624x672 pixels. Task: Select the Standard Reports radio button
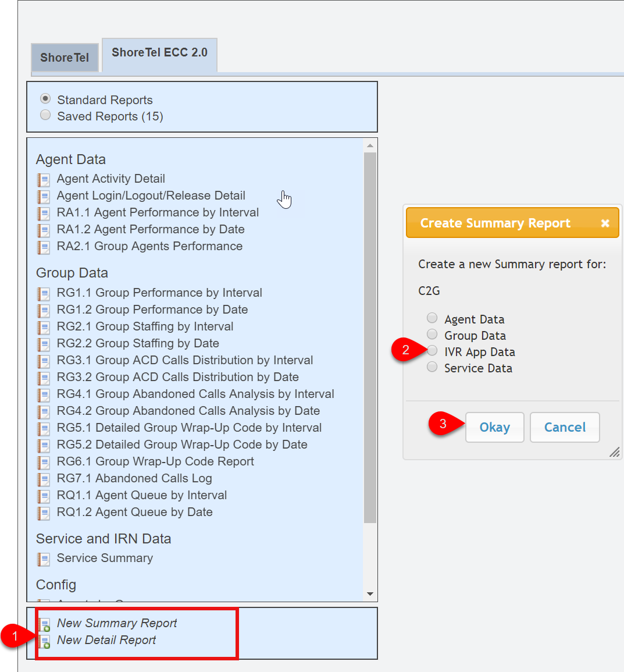pos(45,99)
